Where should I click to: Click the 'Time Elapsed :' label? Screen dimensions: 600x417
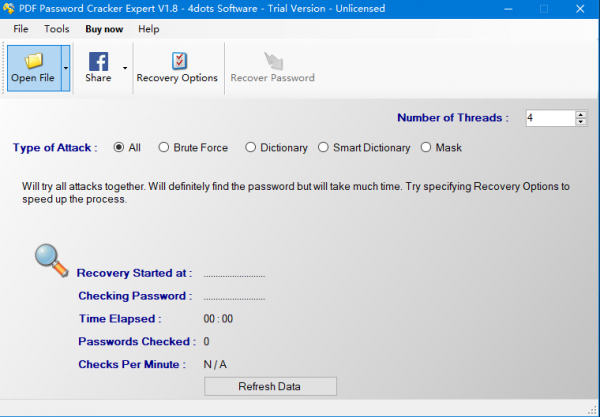120,319
